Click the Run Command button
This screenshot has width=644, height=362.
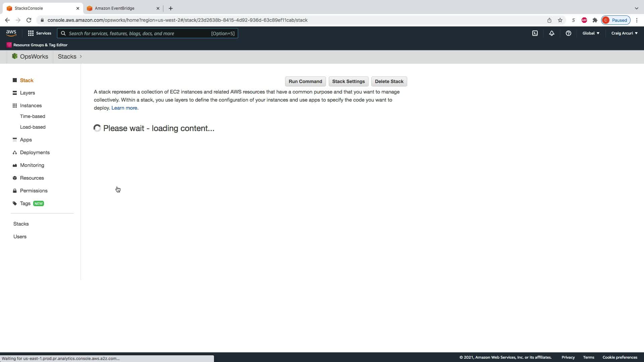point(305,81)
